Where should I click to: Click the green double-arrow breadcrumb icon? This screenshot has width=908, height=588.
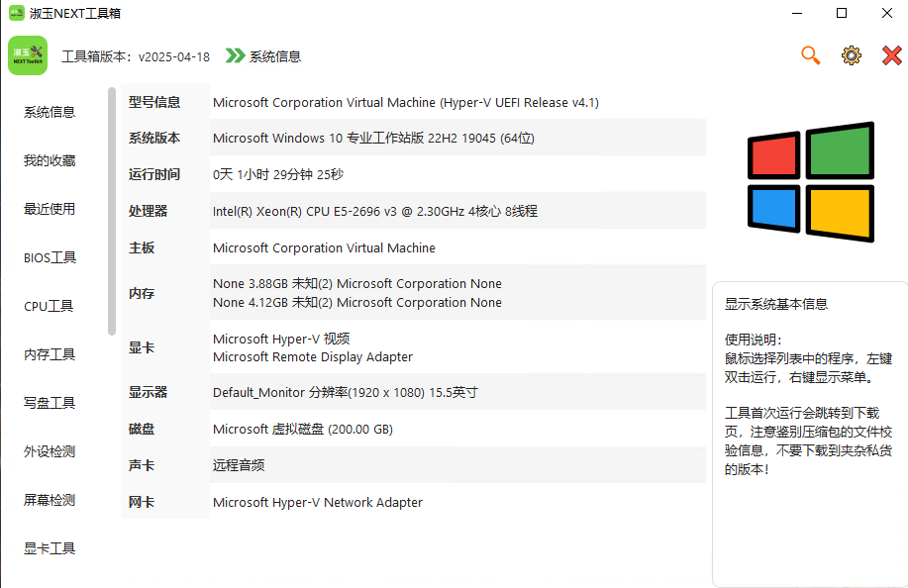pos(235,56)
